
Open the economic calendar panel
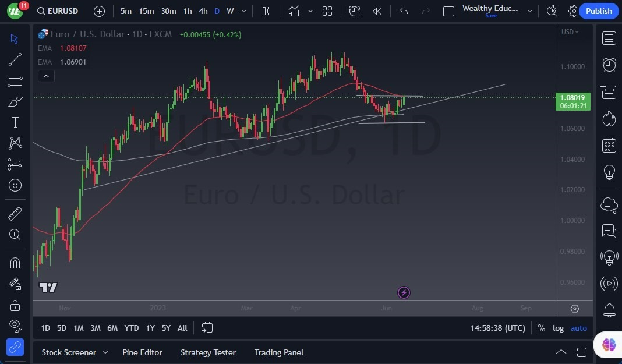609,145
